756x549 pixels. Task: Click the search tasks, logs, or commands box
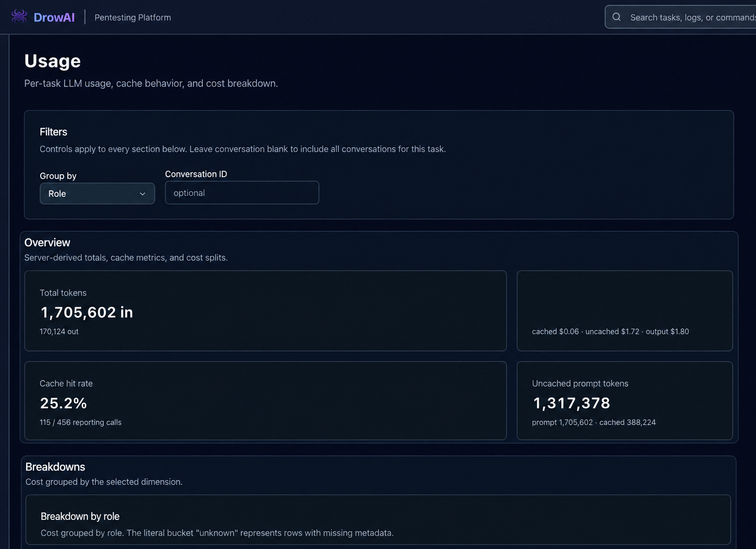point(681,17)
